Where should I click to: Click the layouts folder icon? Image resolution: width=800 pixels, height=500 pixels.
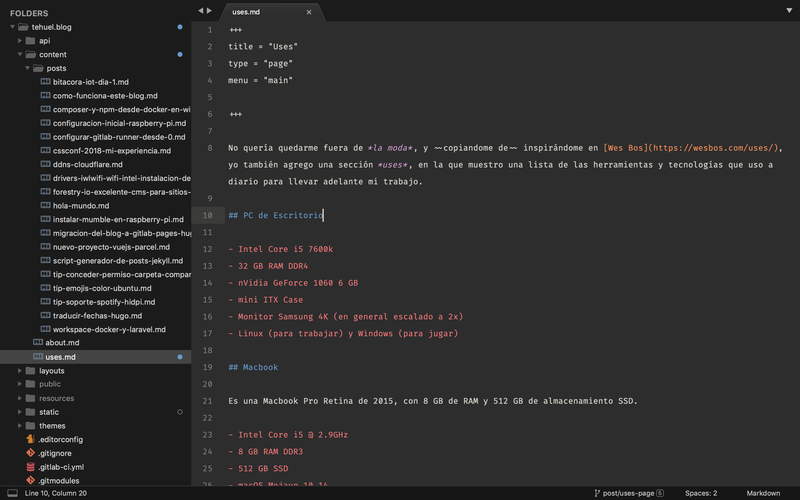[31, 371]
